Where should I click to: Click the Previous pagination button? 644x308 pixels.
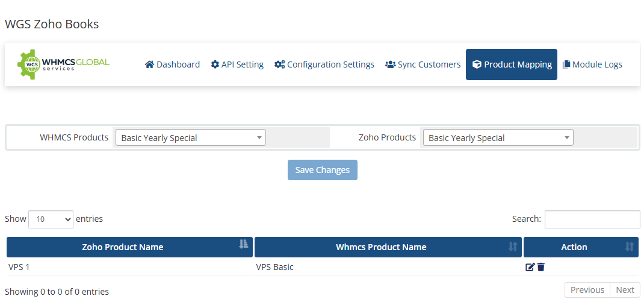click(x=587, y=290)
